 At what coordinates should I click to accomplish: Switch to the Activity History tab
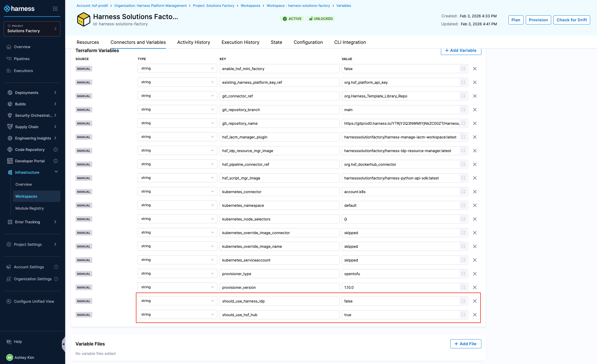click(193, 42)
